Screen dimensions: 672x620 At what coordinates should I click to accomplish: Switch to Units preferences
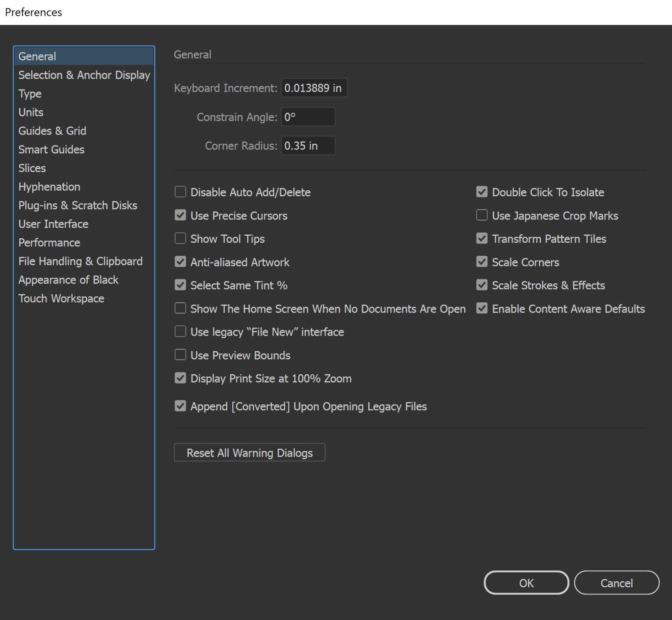click(x=84, y=112)
